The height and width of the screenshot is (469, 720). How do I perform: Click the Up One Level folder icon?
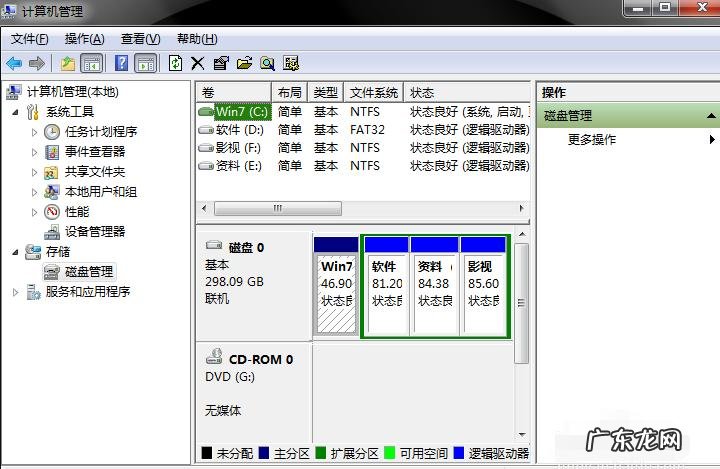[67, 63]
